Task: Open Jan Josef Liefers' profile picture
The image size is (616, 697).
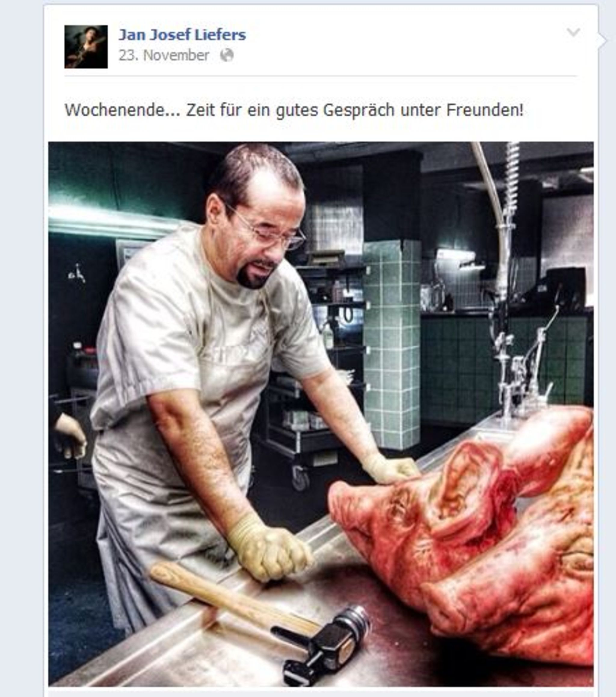Action: click(x=86, y=47)
